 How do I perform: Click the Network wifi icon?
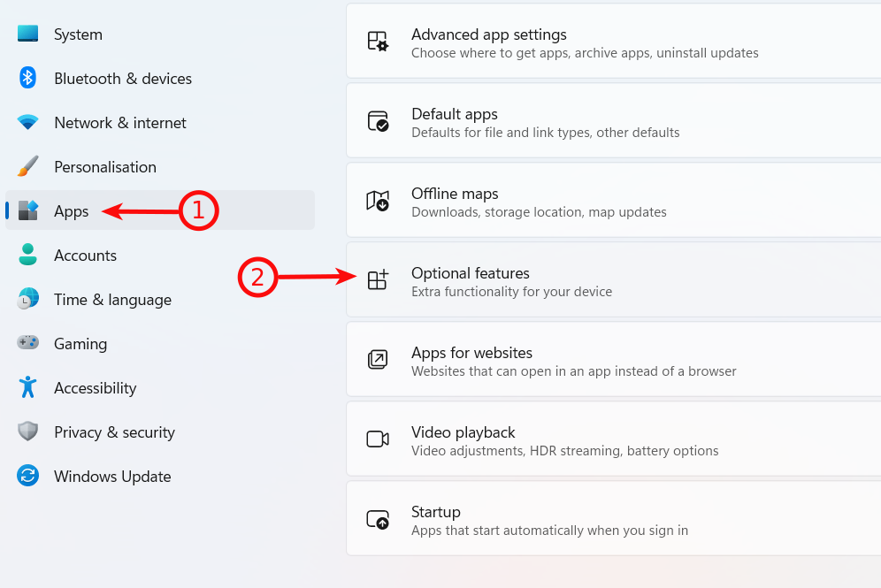click(27, 122)
